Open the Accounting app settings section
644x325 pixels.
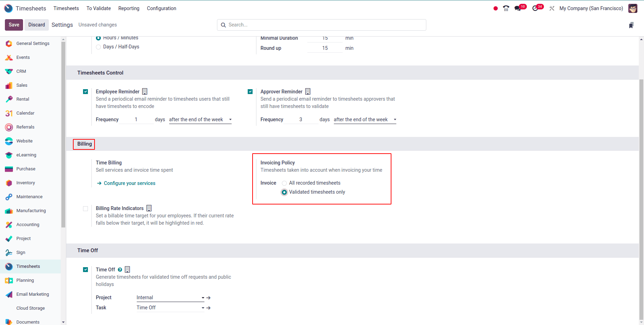[28, 224]
